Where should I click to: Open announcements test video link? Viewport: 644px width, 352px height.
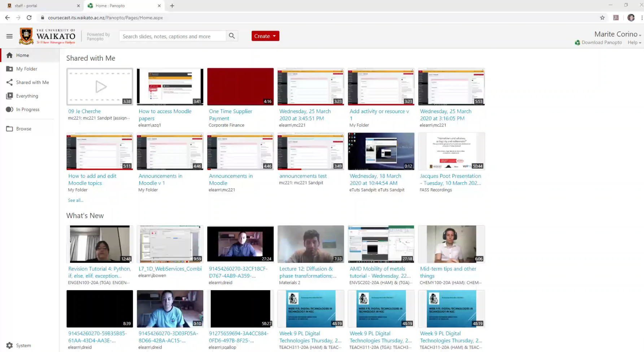303,176
